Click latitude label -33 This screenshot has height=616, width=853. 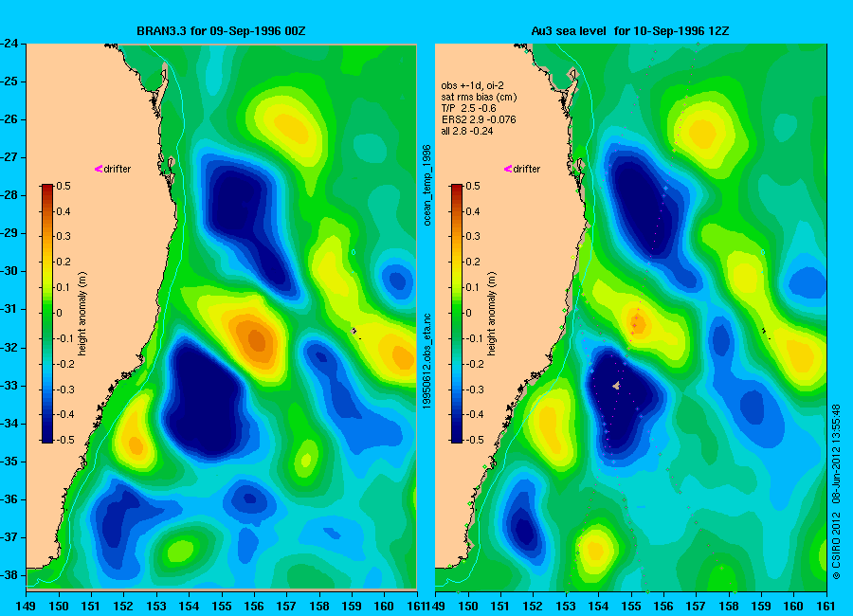(9, 386)
